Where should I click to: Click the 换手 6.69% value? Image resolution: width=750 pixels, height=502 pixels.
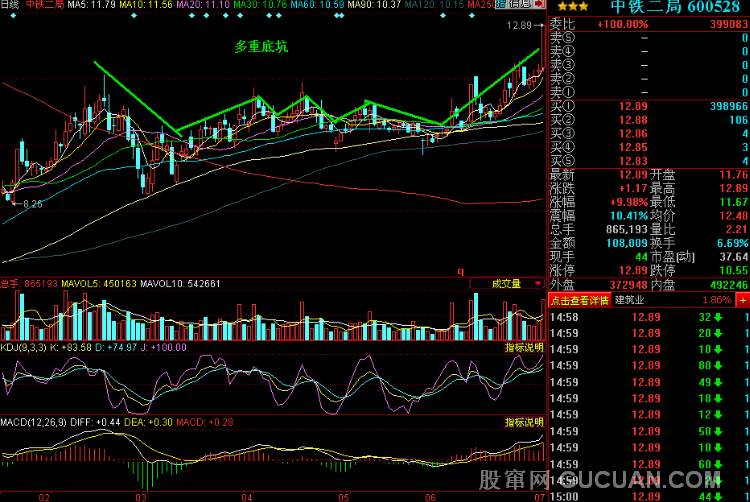[x=732, y=243]
